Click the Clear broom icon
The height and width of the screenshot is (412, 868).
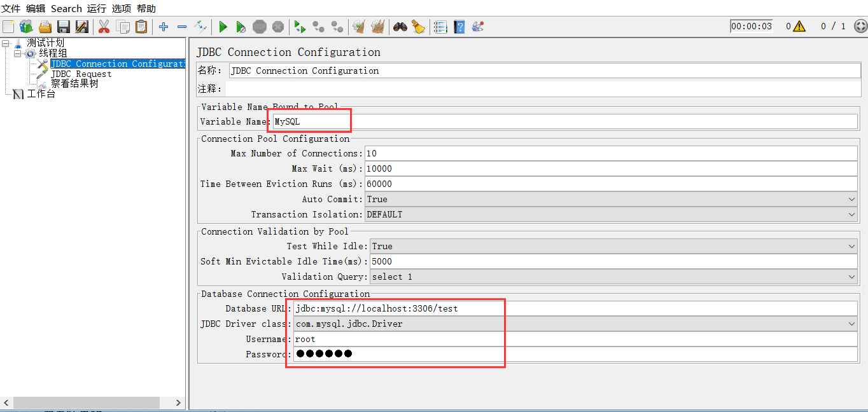tap(360, 27)
